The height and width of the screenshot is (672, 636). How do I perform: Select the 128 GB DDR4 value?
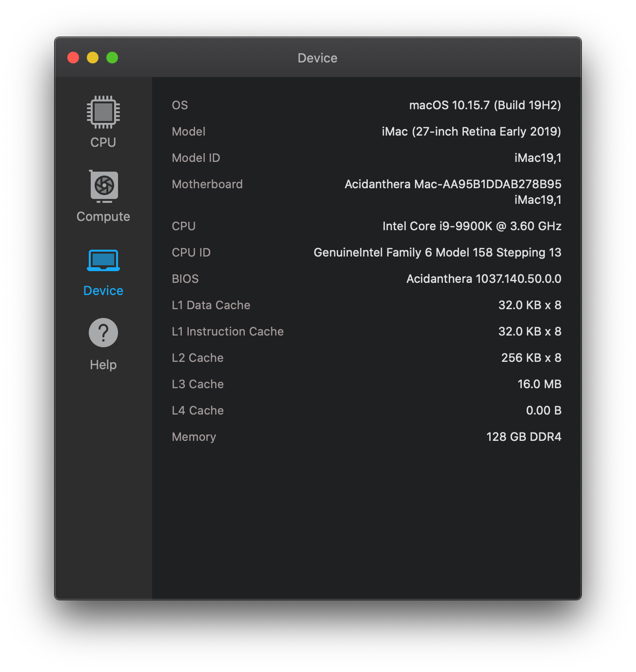tap(524, 437)
